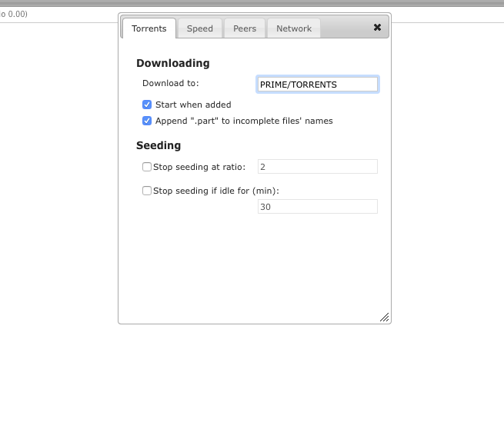
Task: Click the "Stop seeding if idle for (min):" label
Action: pos(216,191)
